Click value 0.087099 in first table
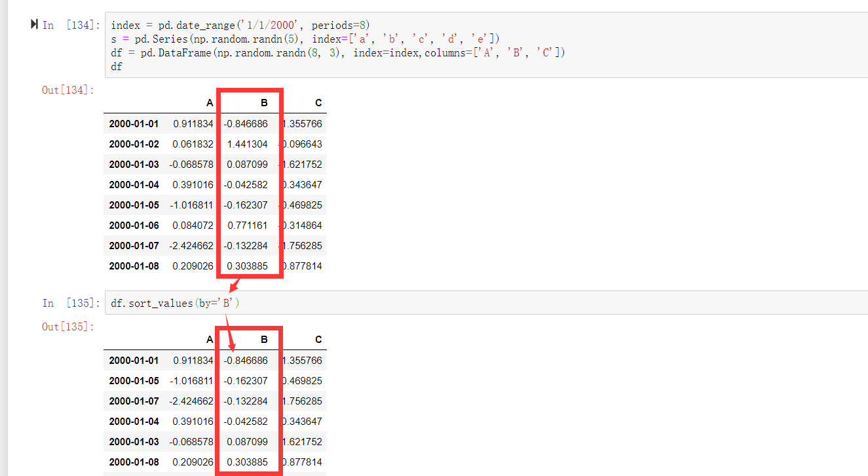Viewport: 868px width, 476px height. click(x=248, y=164)
